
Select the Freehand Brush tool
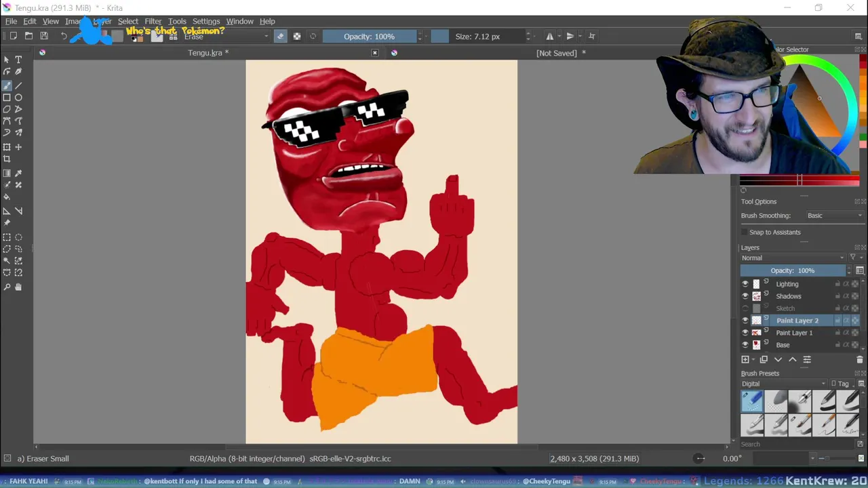point(7,85)
